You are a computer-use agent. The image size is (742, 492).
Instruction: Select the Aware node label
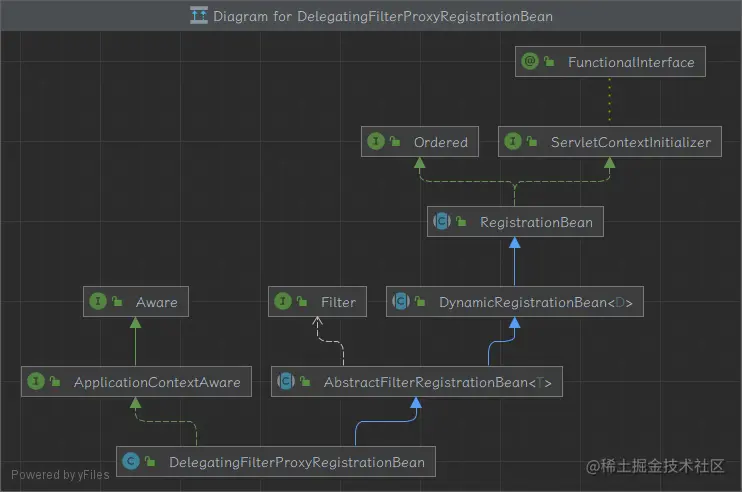coord(157,302)
